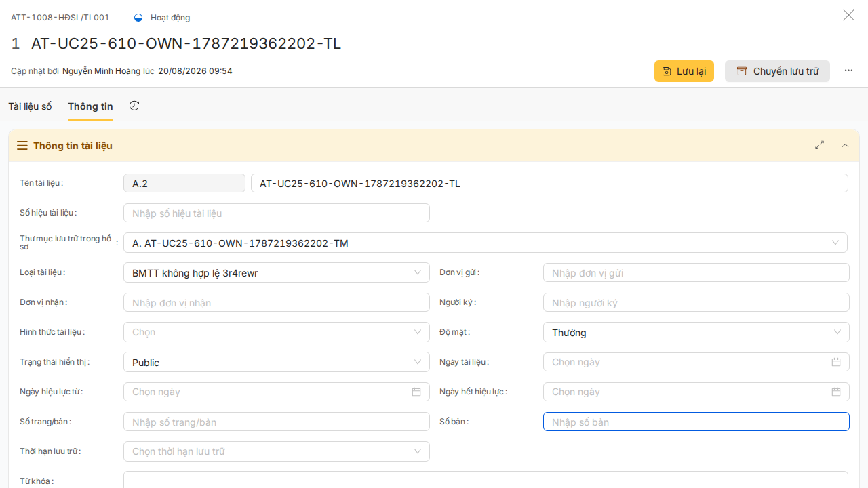Close the document dialog with X

[x=848, y=15]
